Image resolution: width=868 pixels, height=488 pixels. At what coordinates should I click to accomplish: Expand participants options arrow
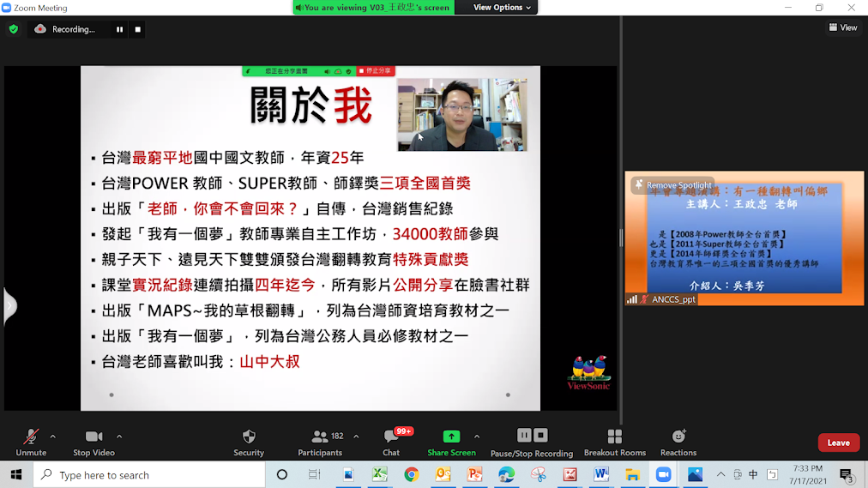(x=356, y=437)
